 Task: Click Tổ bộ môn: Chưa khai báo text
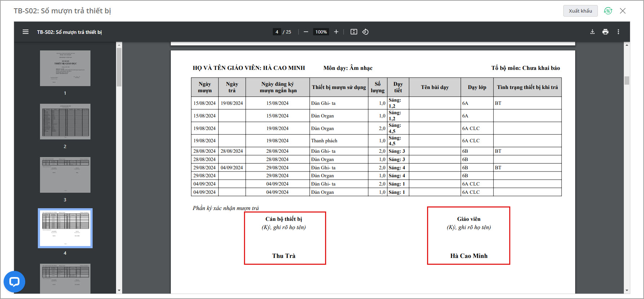[x=525, y=68]
